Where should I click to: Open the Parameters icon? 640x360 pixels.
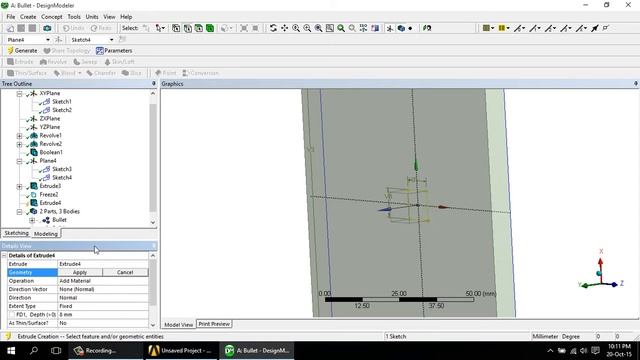coord(100,51)
